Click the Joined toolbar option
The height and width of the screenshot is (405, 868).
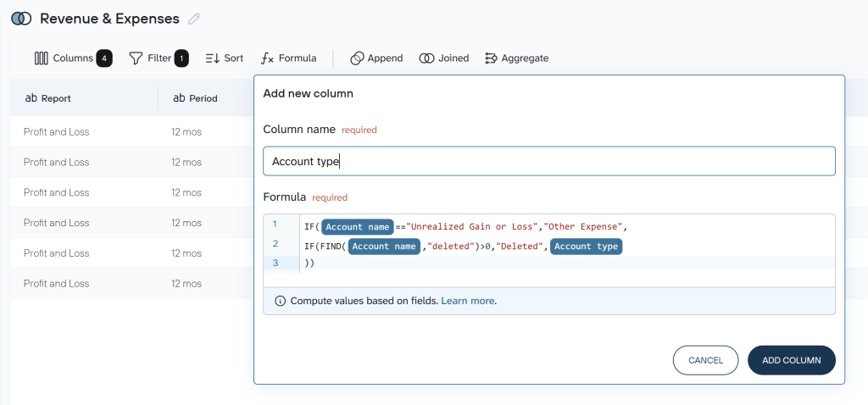click(x=444, y=58)
